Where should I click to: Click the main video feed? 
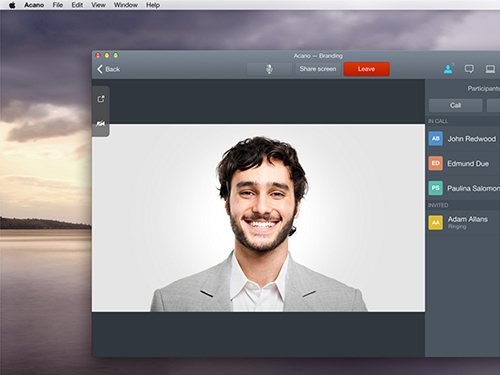coord(258,218)
